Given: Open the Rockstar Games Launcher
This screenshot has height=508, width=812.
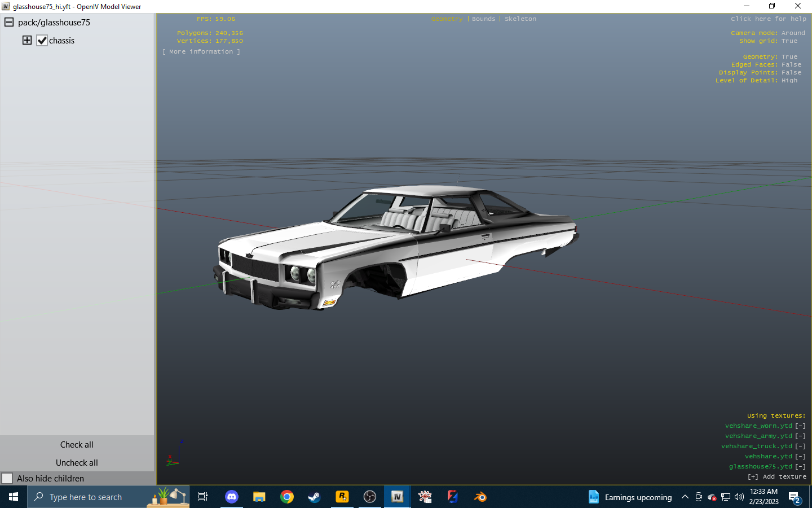Looking at the screenshot, I should pyautogui.click(x=342, y=497).
